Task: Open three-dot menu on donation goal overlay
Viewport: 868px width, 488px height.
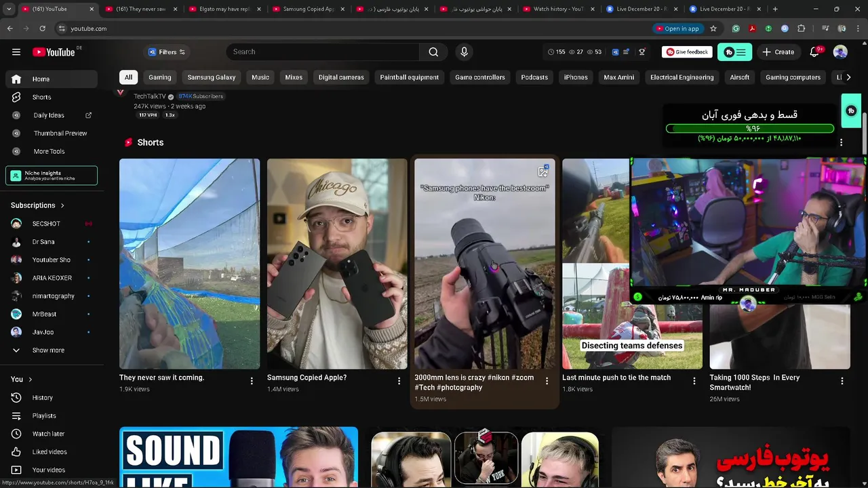Action: point(841,142)
